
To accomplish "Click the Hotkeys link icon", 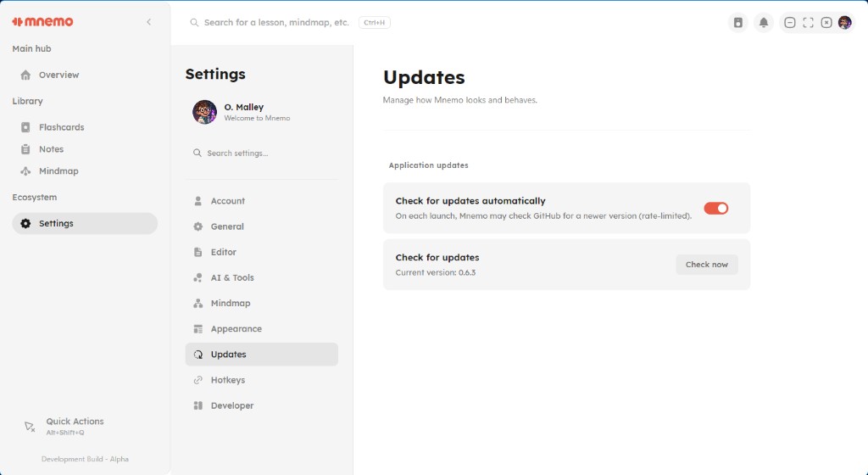I will (198, 380).
